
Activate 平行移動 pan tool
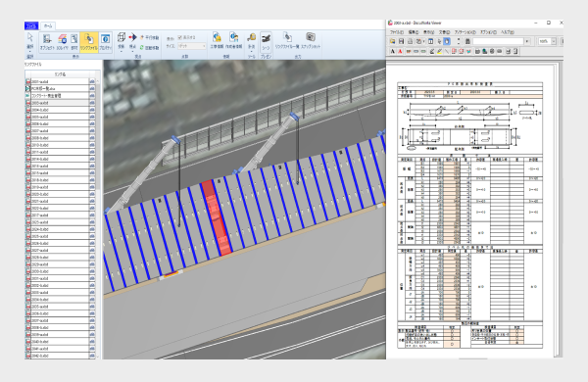[149, 38]
